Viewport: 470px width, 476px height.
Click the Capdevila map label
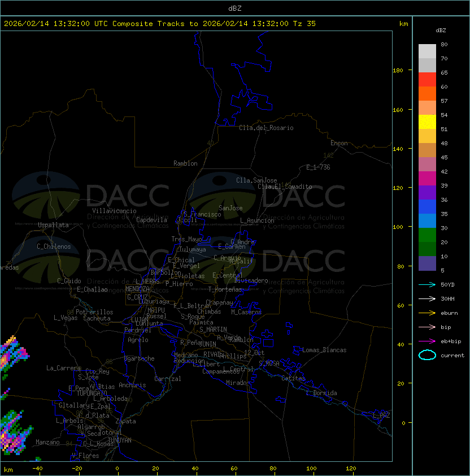pyautogui.click(x=151, y=220)
